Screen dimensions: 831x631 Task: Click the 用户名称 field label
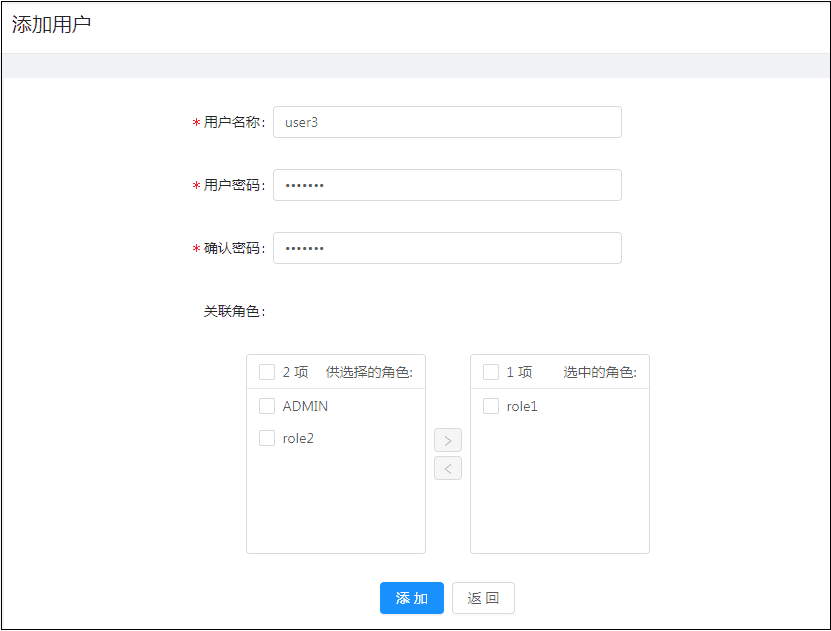click(233, 122)
